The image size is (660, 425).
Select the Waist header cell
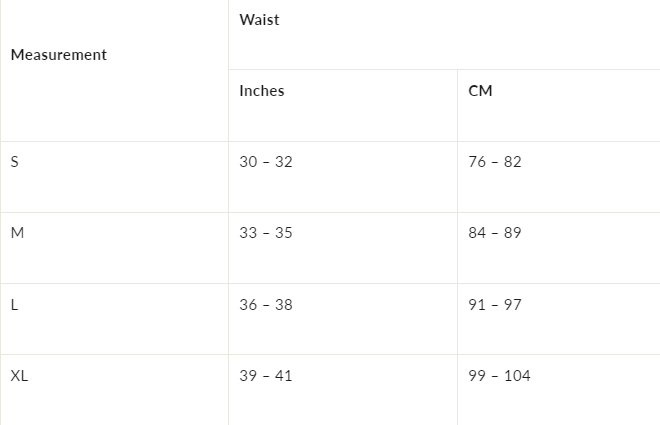(x=259, y=20)
